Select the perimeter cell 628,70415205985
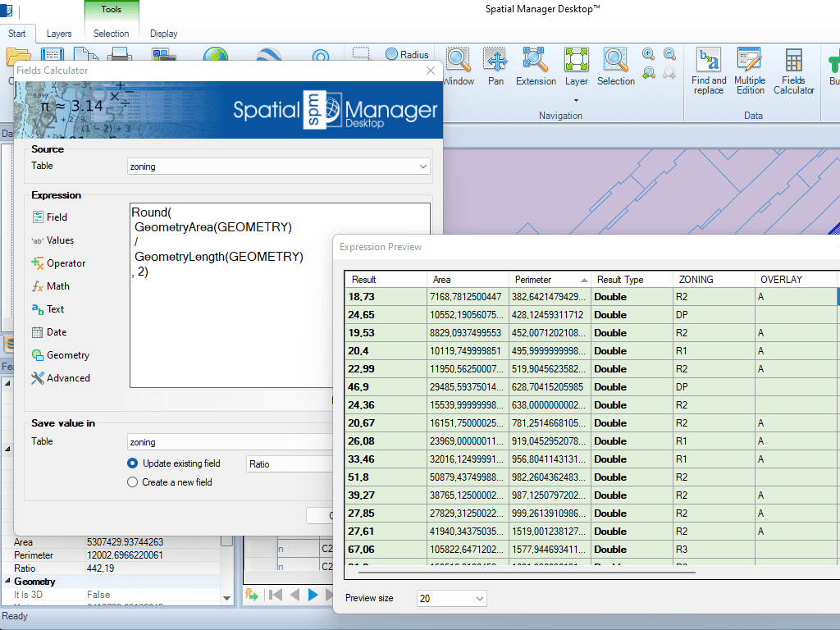 (550, 387)
